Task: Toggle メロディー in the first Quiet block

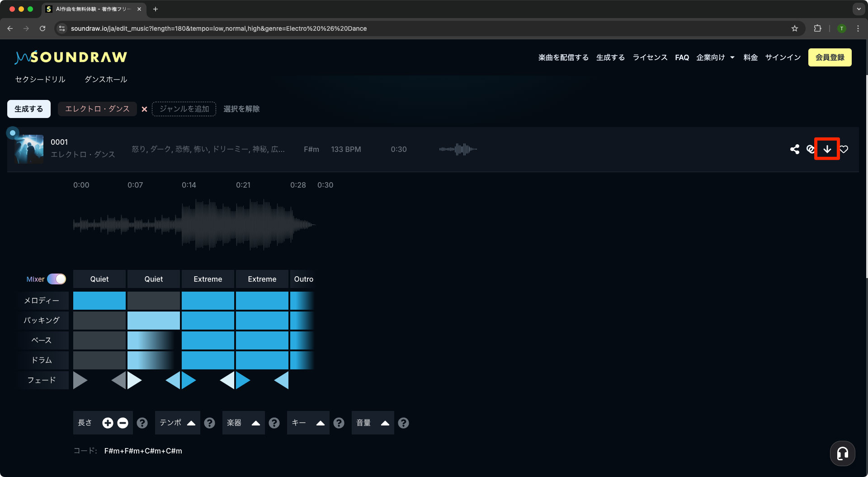Action: tap(99, 301)
